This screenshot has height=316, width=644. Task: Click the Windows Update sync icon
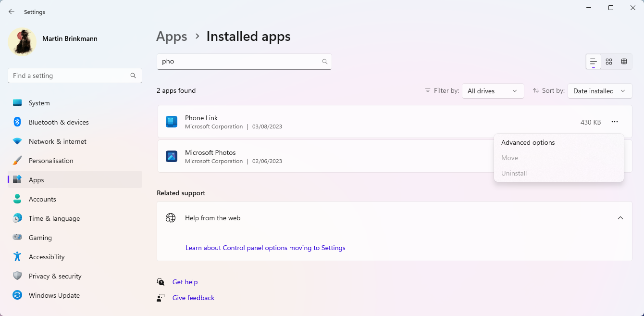click(x=17, y=295)
